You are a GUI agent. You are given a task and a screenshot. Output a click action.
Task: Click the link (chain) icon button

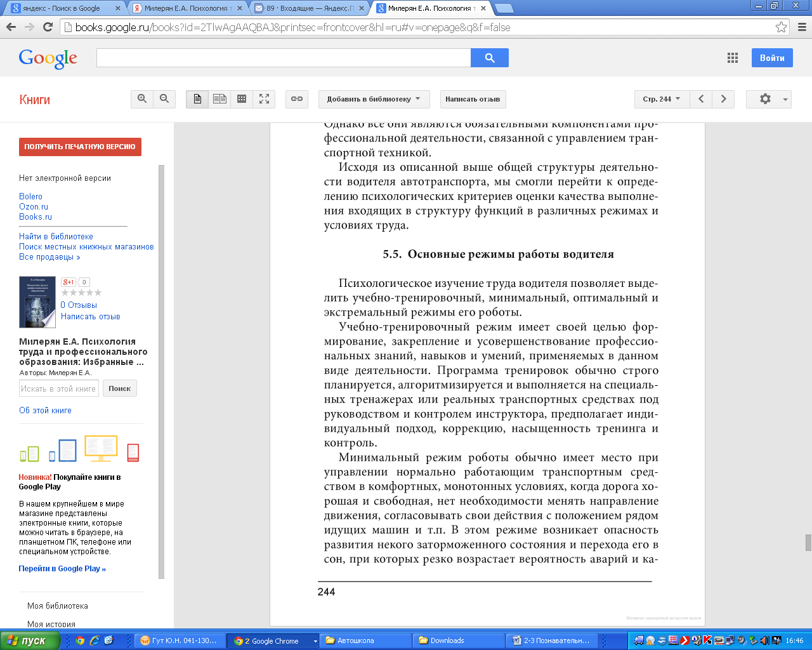point(297,99)
